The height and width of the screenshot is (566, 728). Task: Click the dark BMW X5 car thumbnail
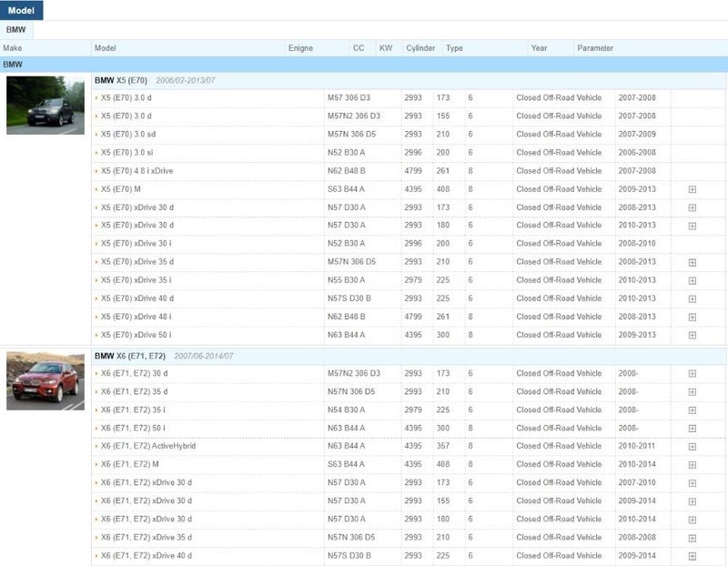45,106
